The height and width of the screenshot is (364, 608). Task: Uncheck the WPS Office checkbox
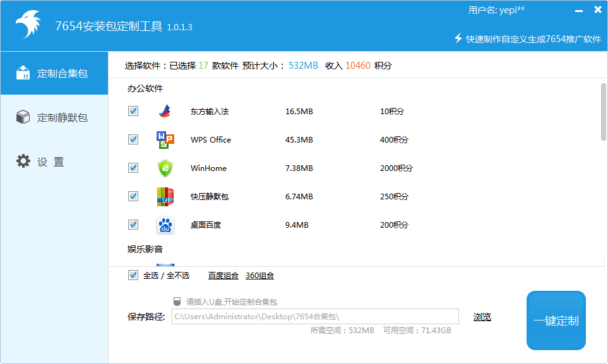(x=133, y=139)
